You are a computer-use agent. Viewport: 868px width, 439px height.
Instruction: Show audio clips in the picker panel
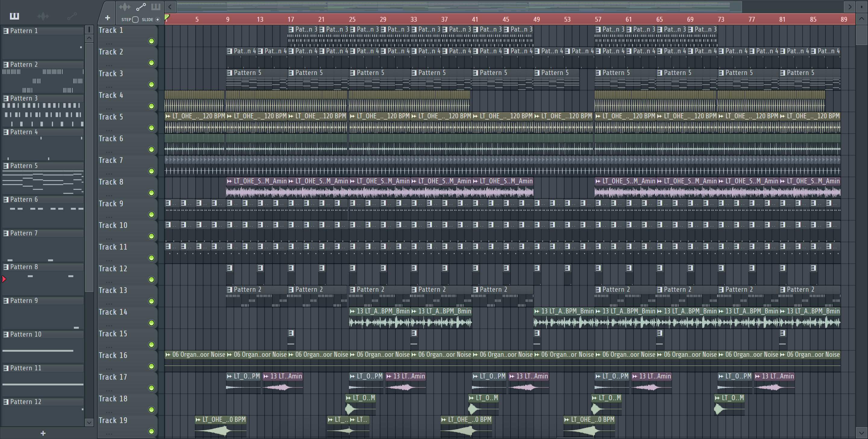43,16
